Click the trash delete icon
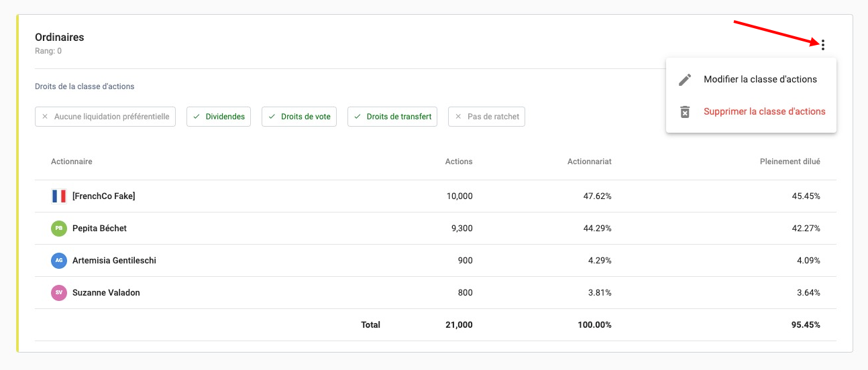The height and width of the screenshot is (370, 868). 685,112
